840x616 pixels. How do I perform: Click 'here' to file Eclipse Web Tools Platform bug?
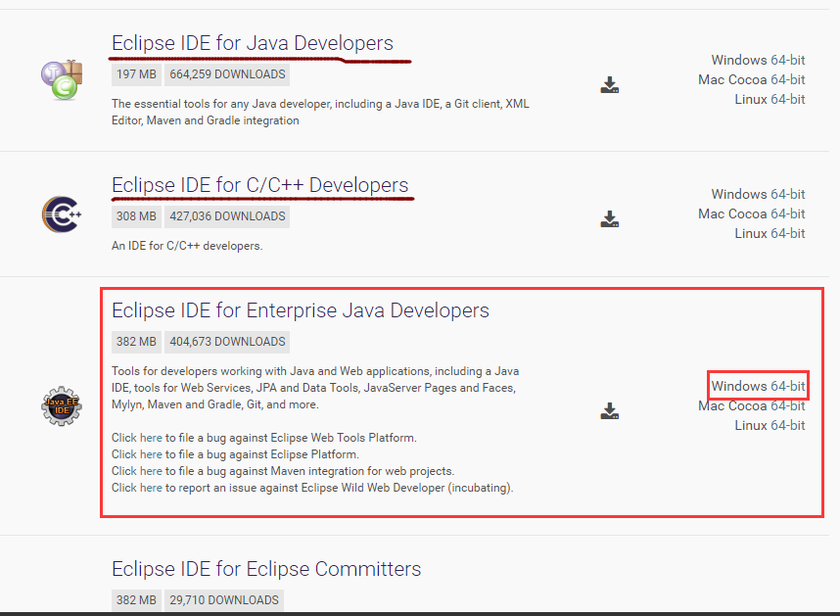[x=151, y=438]
